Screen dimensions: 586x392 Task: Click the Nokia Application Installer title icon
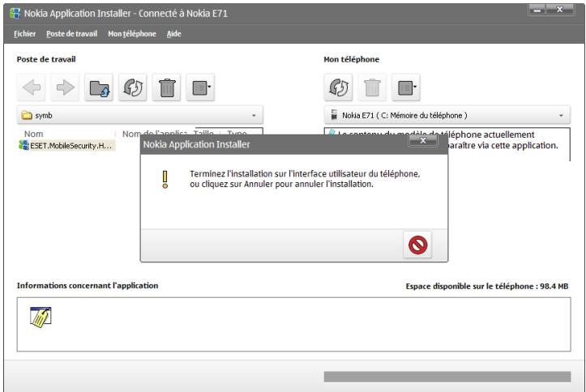tap(15, 14)
